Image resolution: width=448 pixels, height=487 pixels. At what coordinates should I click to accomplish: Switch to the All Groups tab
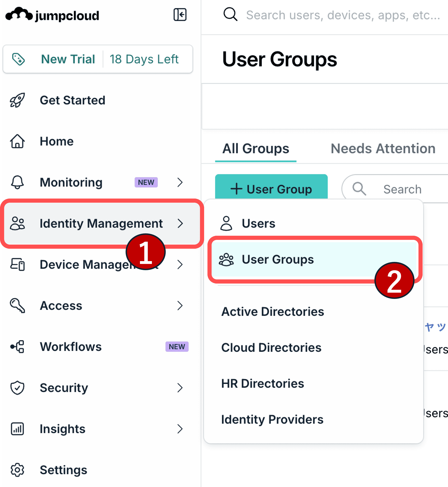(256, 149)
